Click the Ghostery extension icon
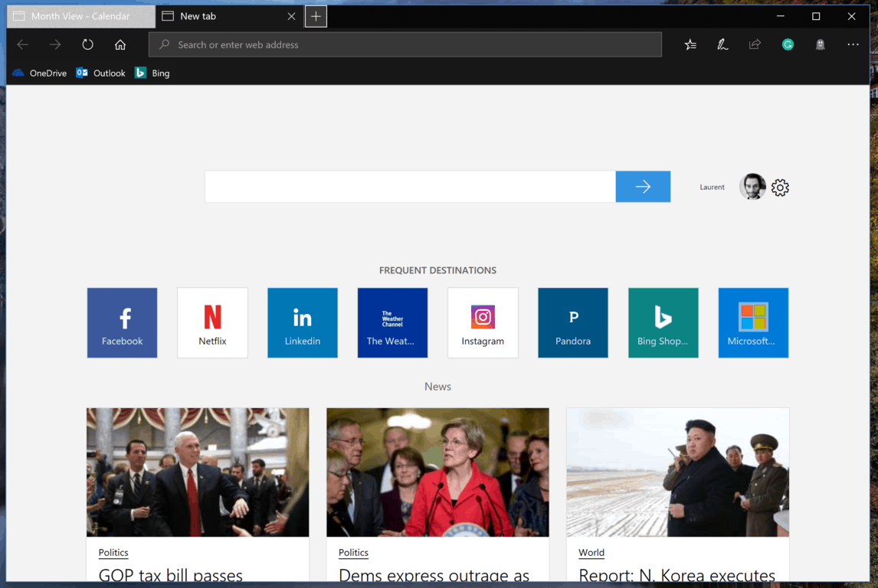Screen dimensions: 878x588 [x=820, y=44]
